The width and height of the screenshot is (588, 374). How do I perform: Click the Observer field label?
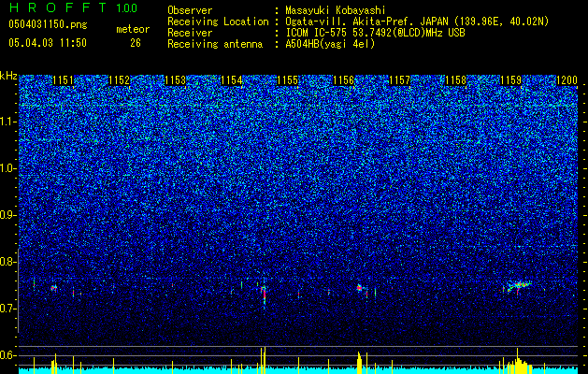pyautogui.click(x=190, y=10)
